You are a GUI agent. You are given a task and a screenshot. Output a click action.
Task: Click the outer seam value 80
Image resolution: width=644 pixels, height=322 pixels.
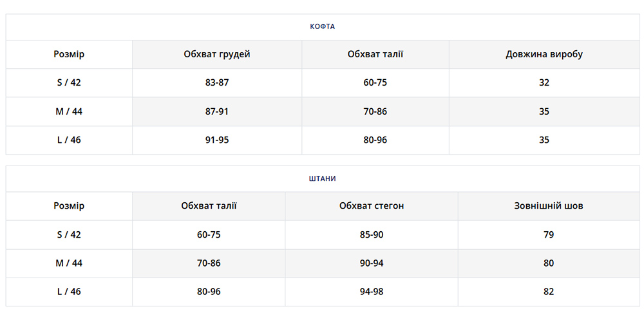(x=549, y=263)
